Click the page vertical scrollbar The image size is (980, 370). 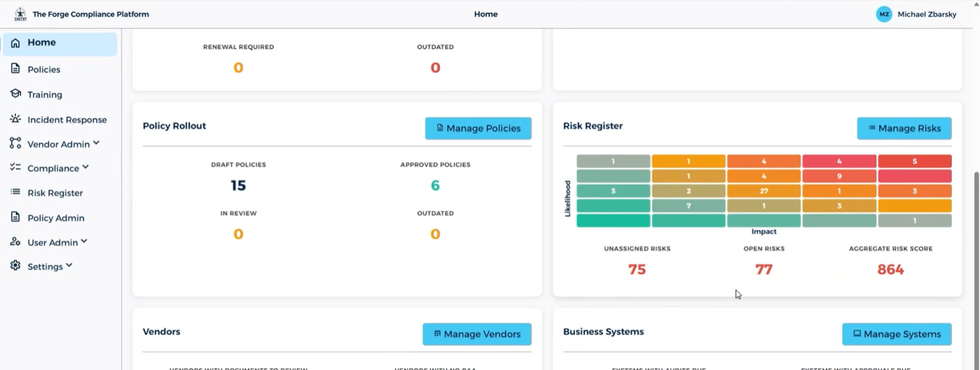(976, 256)
